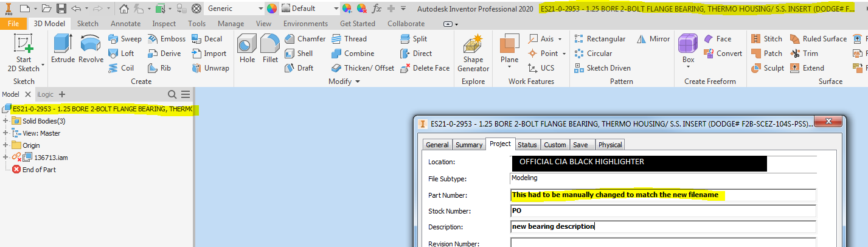Select the Mirror tool
868x247 pixels.
tap(653, 38)
